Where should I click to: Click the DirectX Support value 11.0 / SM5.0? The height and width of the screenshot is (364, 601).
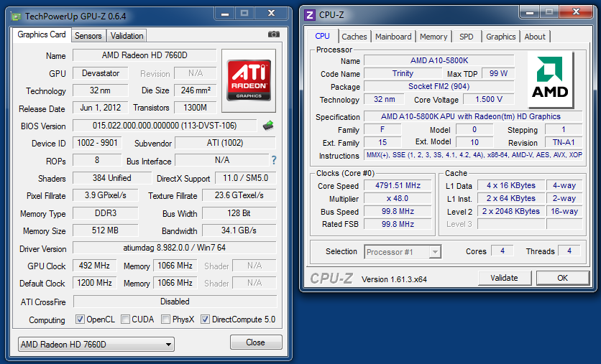pyautogui.click(x=245, y=178)
